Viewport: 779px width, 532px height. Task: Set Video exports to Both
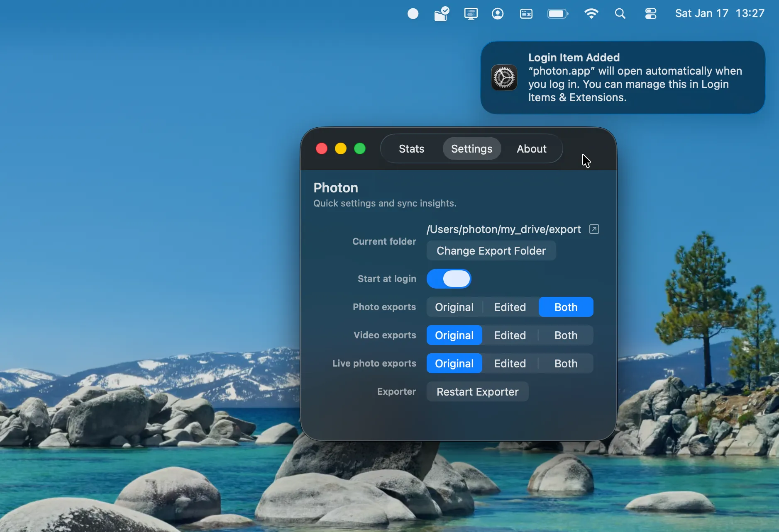[566, 335]
